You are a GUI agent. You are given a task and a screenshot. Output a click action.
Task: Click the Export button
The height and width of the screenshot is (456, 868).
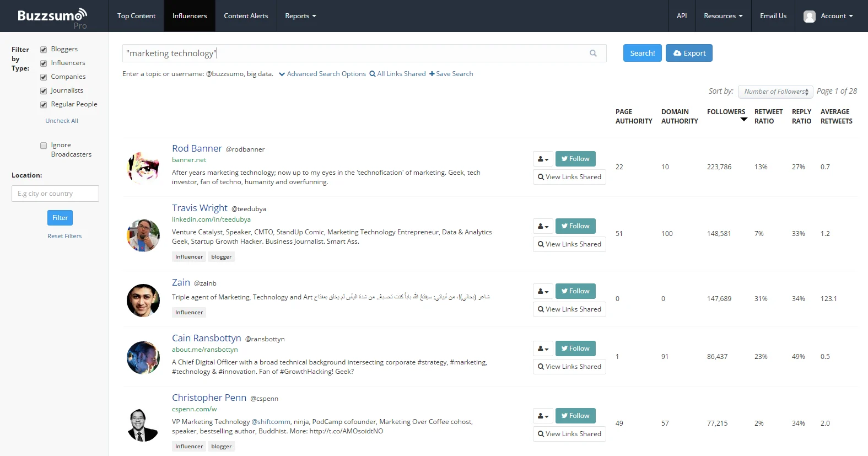tap(689, 53)
